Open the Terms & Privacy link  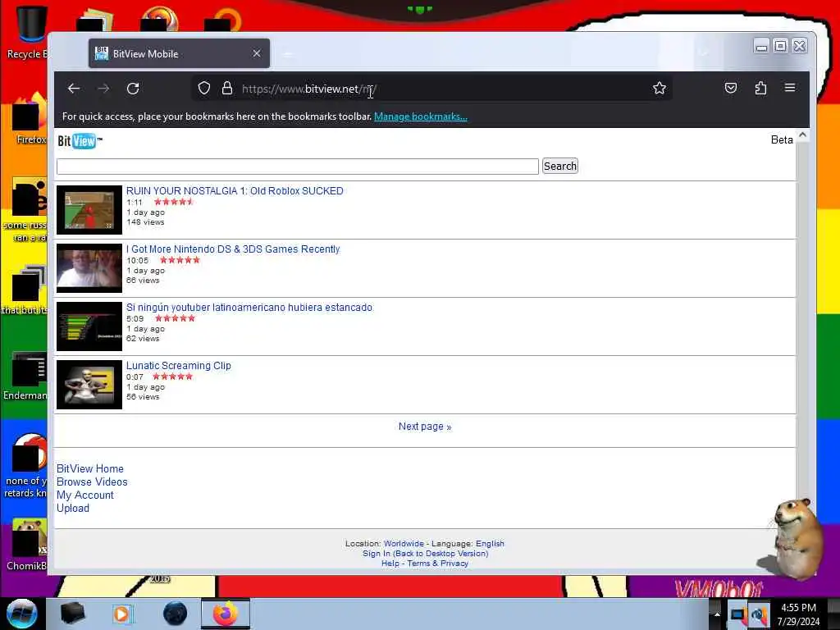click(x=438, y=563)
